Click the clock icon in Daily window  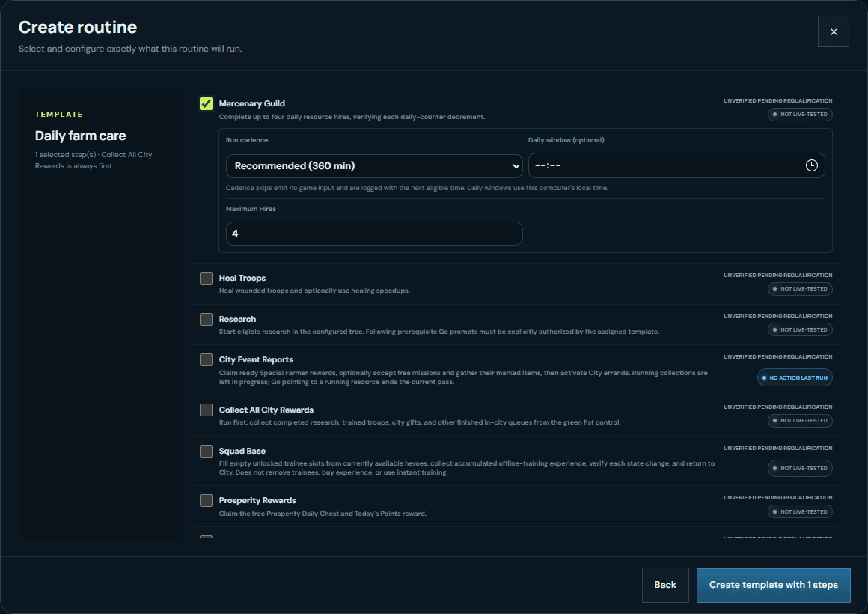pos(812,165)
